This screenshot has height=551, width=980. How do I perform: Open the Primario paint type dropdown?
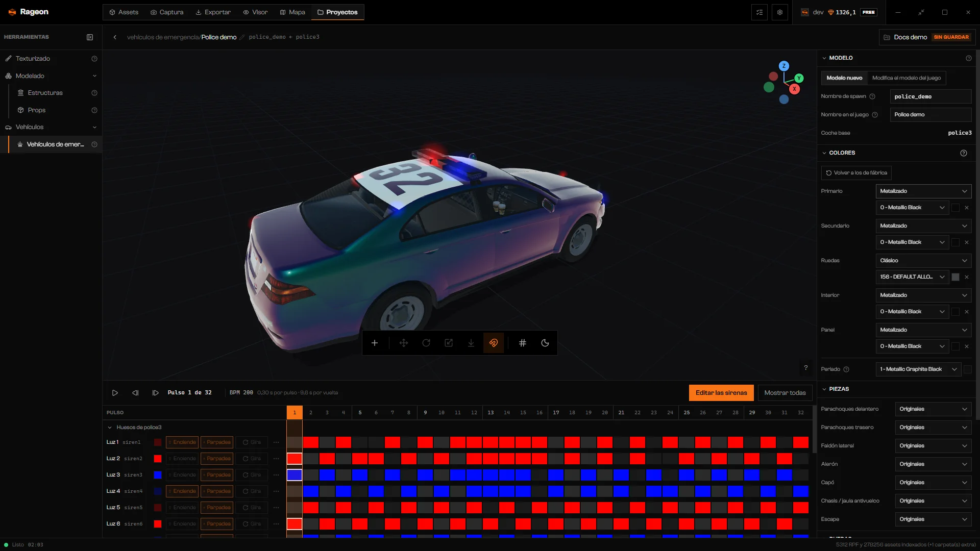923,191
